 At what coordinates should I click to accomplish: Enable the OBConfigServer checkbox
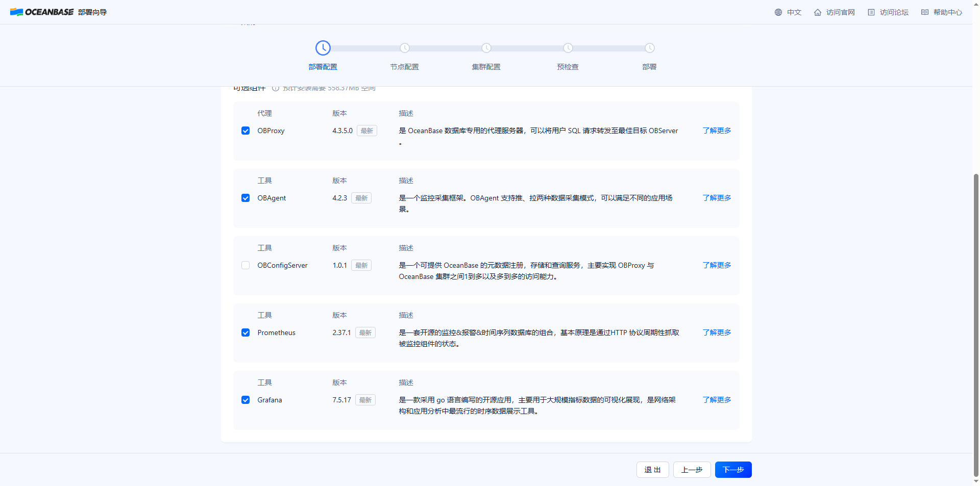[x=246, y=265]
